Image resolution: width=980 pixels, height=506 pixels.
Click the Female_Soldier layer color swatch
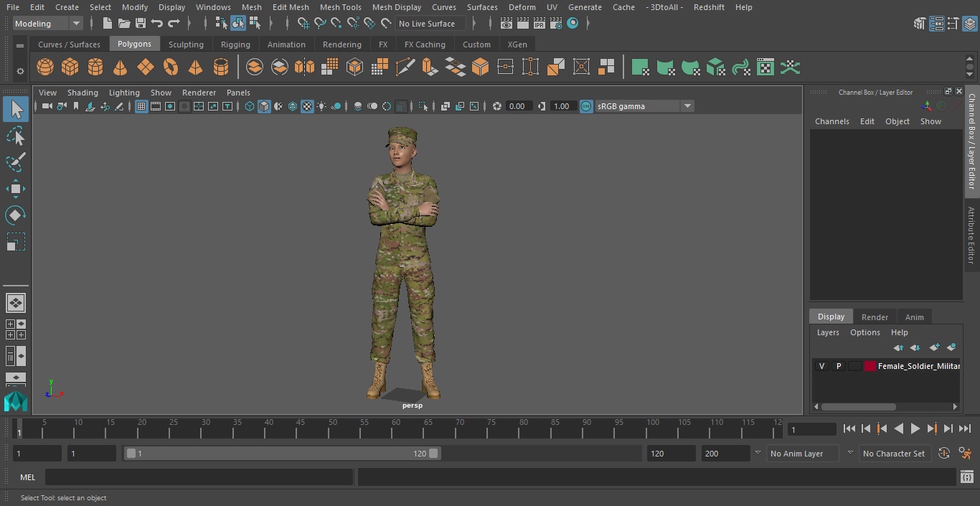pos(870,366)
